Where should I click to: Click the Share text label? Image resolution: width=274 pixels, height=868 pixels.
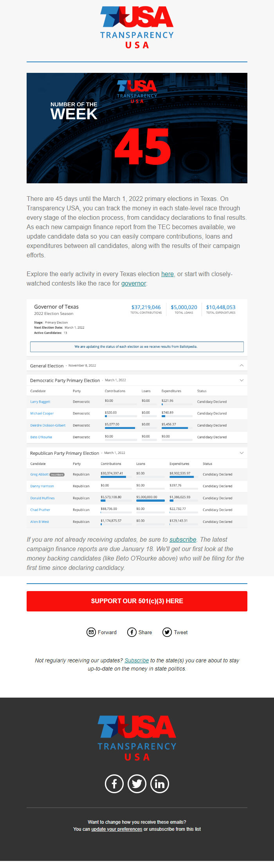tap(145, 632)
